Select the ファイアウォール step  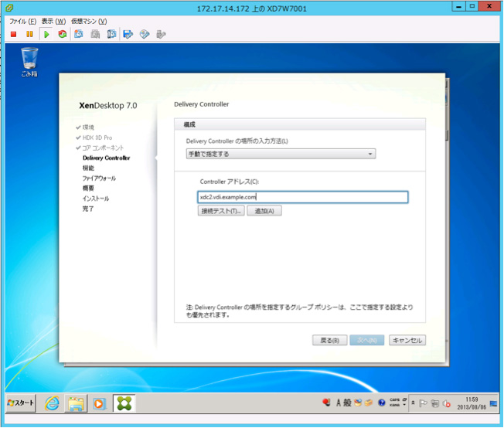[99, 178]
